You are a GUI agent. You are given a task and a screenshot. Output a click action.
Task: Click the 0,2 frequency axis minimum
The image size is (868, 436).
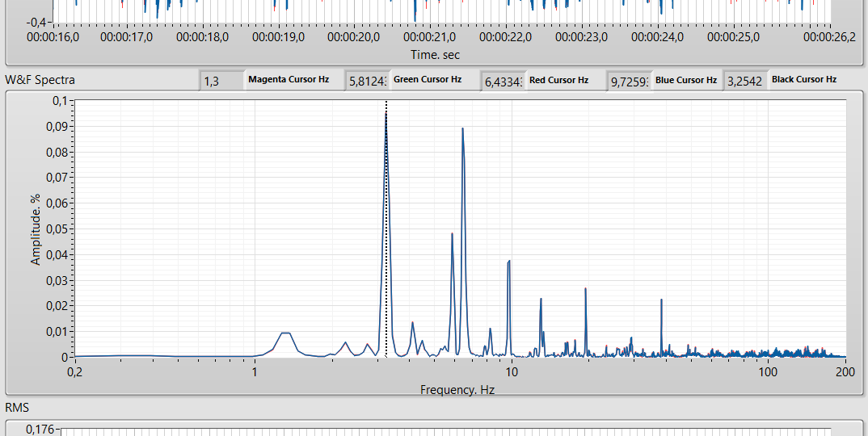point(74,372)
